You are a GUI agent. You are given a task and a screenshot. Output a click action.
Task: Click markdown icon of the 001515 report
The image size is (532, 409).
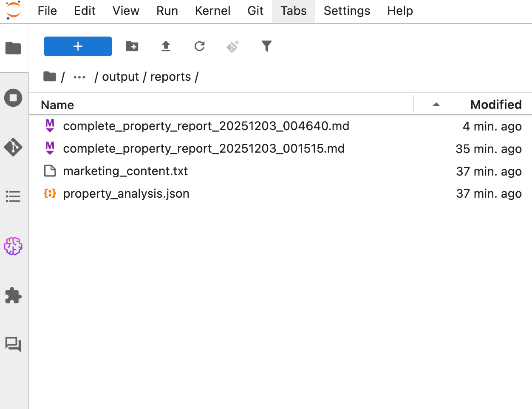coord(50,148)
